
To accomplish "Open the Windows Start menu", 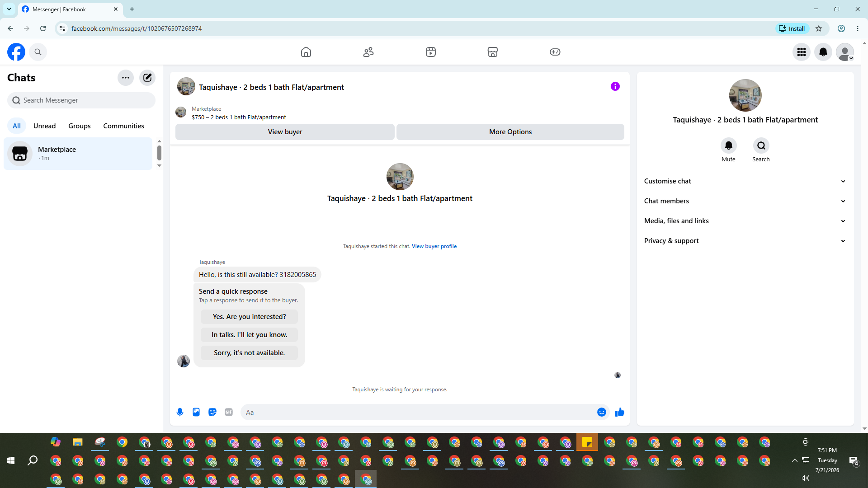I will [x=11, y=460].
